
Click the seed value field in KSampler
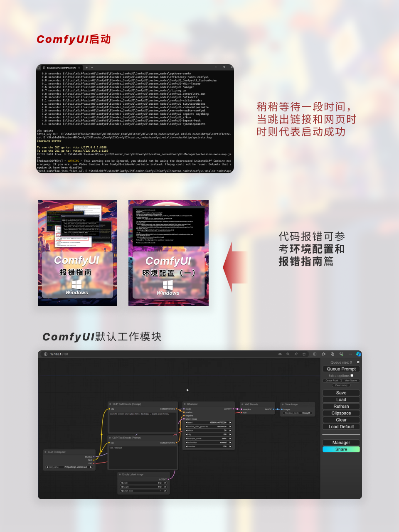coord(209,422)
